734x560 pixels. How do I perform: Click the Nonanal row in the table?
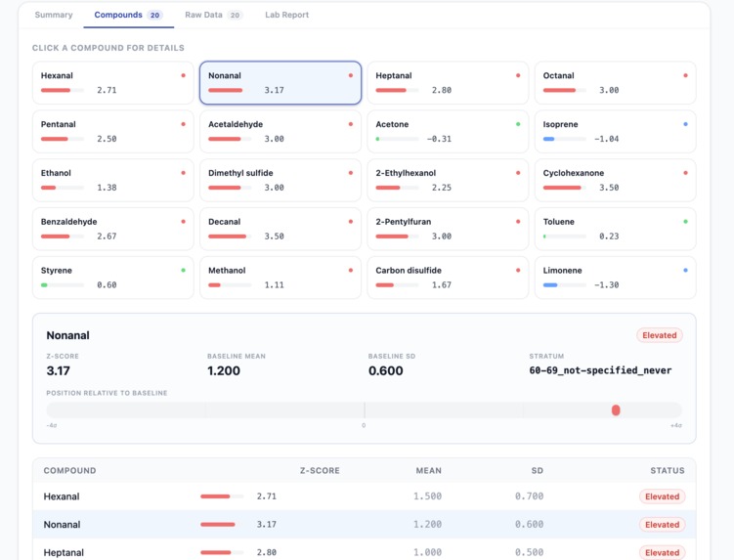365,525
